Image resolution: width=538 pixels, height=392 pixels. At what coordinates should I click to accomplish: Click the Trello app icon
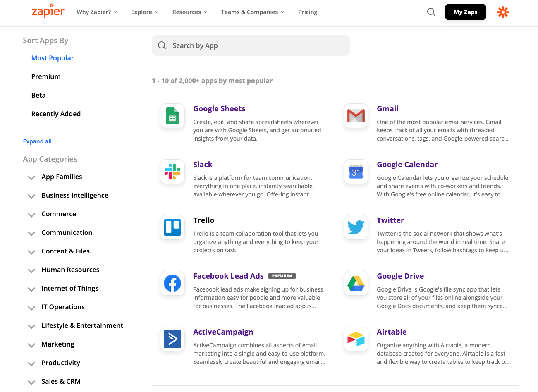click(x=172, y=227)
